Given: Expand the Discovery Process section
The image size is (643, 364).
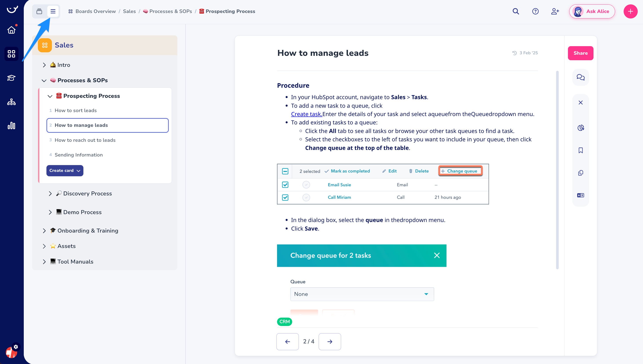Looking at the screenshot, I should 50,193.
